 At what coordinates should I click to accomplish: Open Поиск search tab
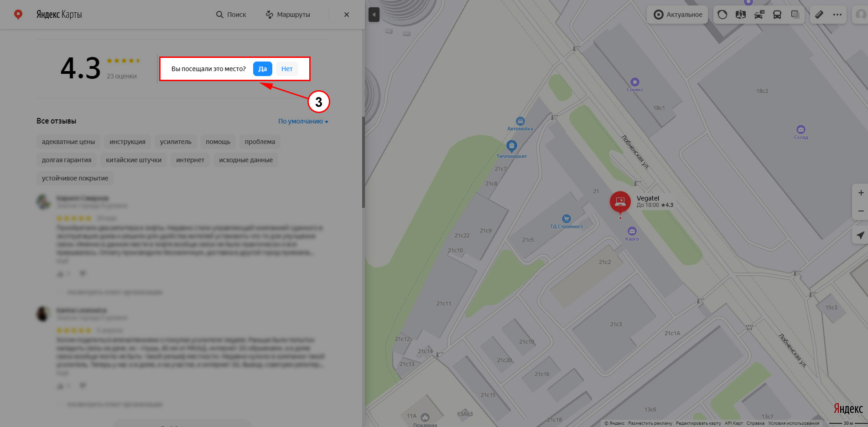tap(231, 15)
